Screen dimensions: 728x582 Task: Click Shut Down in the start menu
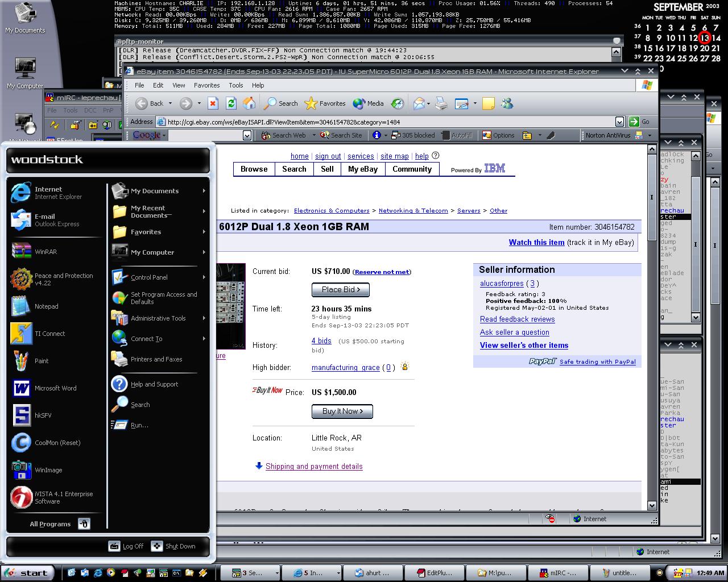[173, 546]
